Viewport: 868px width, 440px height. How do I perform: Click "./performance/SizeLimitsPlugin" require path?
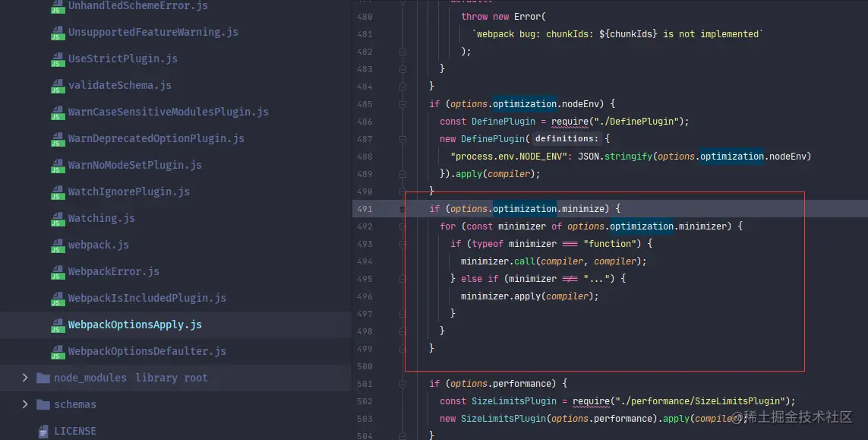(699, 401)
